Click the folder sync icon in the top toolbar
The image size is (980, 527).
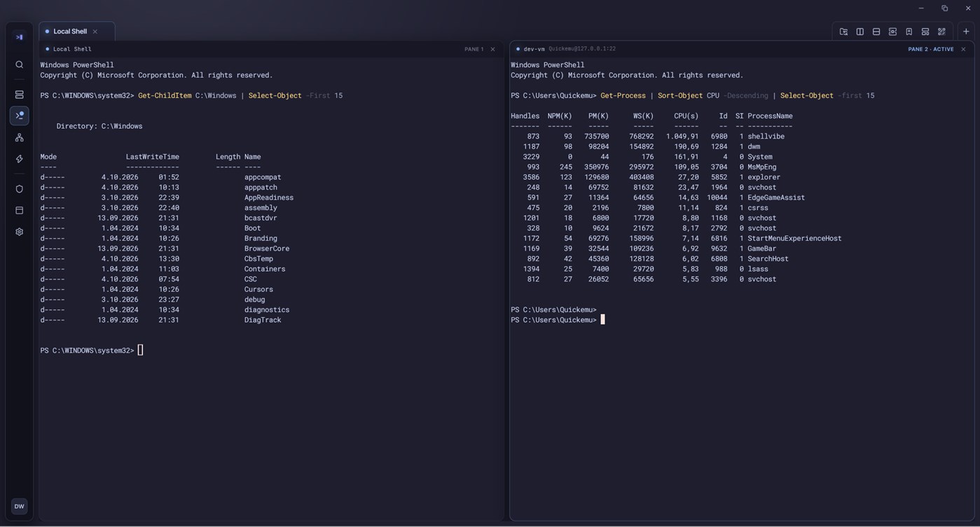point(843,31)
